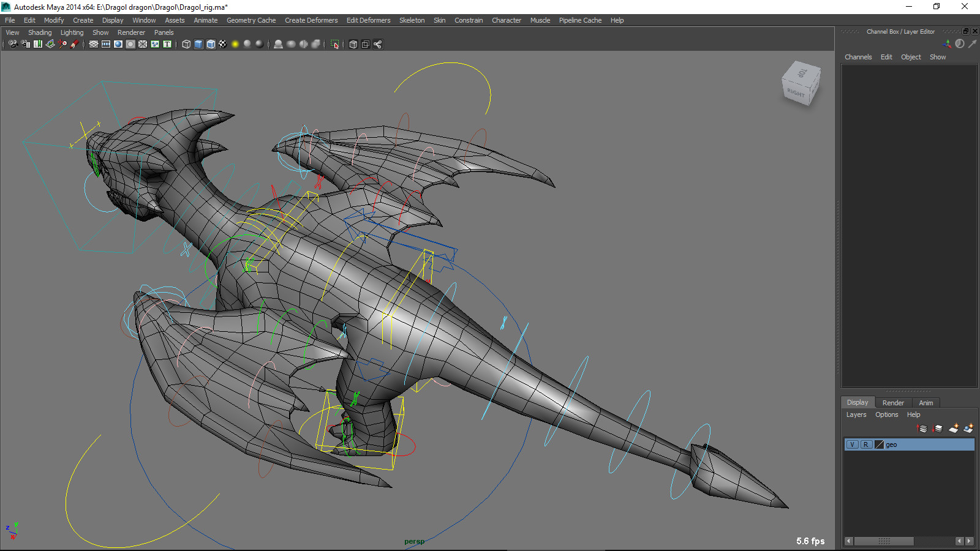Click the view cube to change camera view

point(801,86)
